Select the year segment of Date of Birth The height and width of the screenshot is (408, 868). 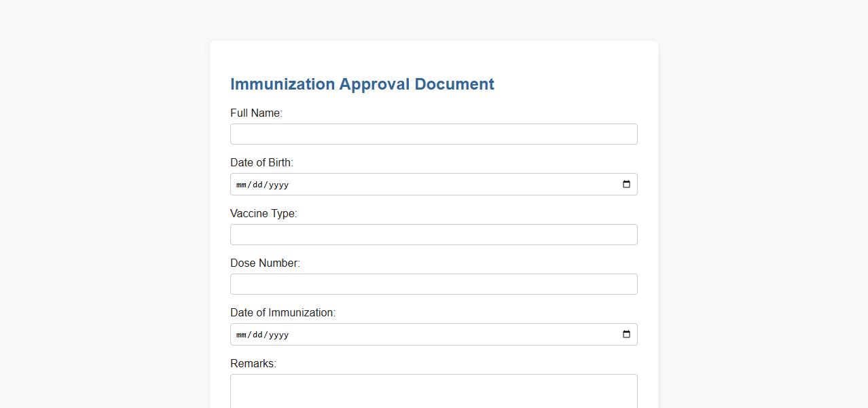[278, 185]
